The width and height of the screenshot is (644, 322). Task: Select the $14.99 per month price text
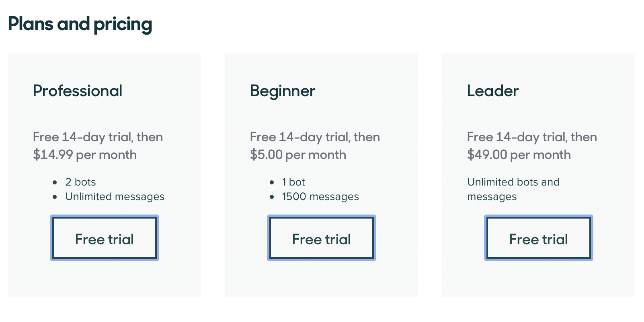(x=85, y=155)
